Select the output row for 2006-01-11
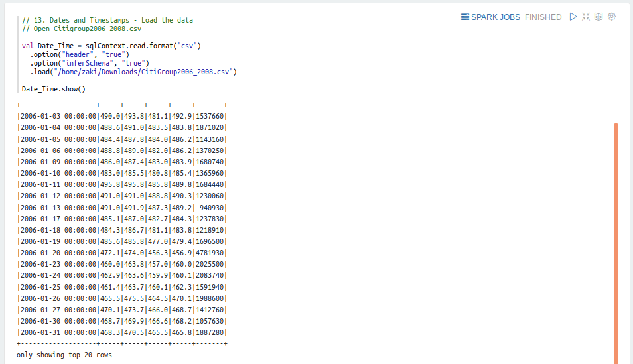The width and height of the screenshot is (633, 364). 122,184
